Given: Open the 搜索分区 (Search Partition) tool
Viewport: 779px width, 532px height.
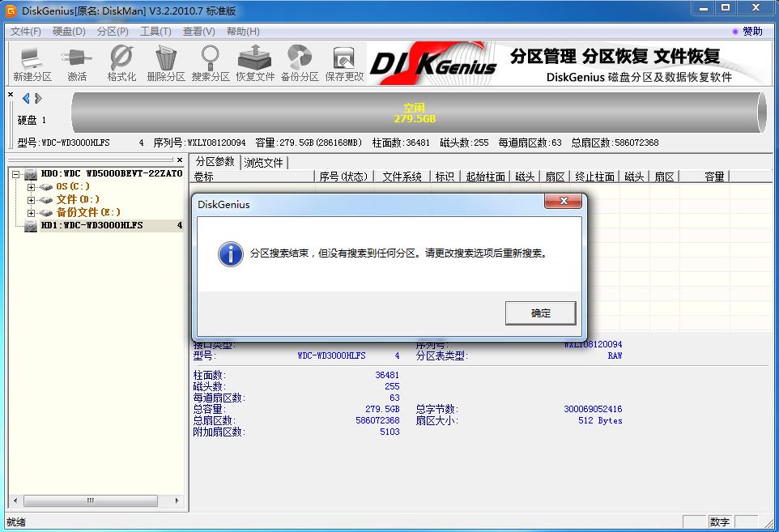Looking at the screenshot, I should pyautogui.click(x=211, y=63).
